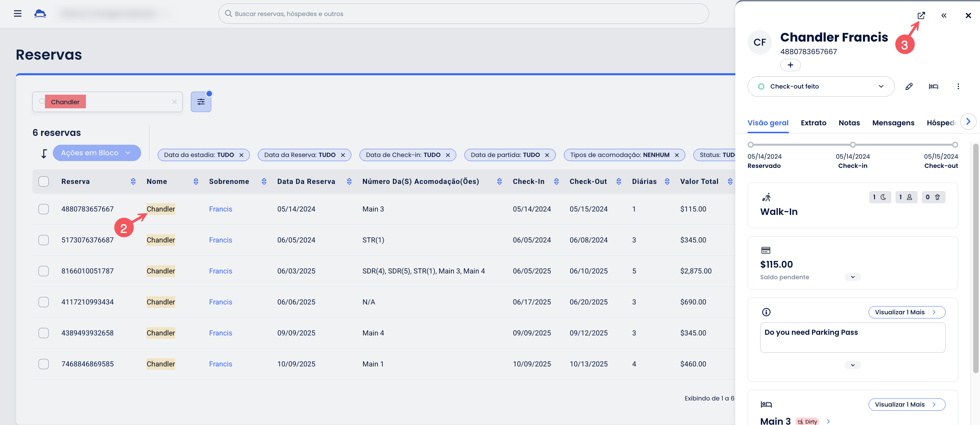Screen dimensions: 980x425
Task: Expand Saldo pendente details chevron
Action: coord(853,277)
